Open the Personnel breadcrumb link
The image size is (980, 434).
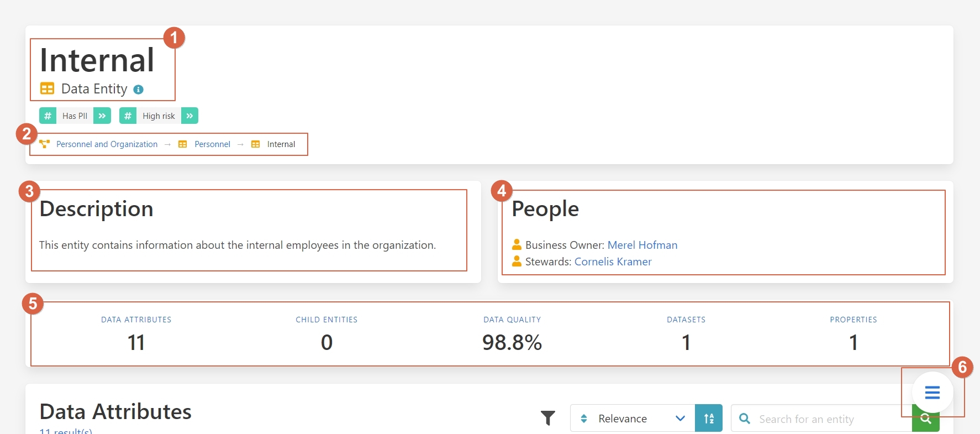[x=212, y=144]
